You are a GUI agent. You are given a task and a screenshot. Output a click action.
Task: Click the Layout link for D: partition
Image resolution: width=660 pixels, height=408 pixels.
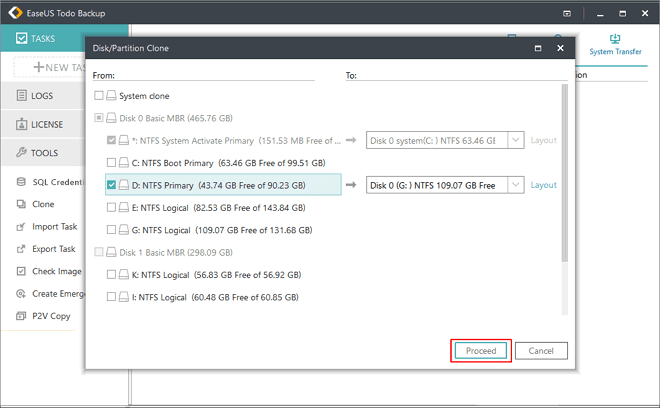(543, 185)
